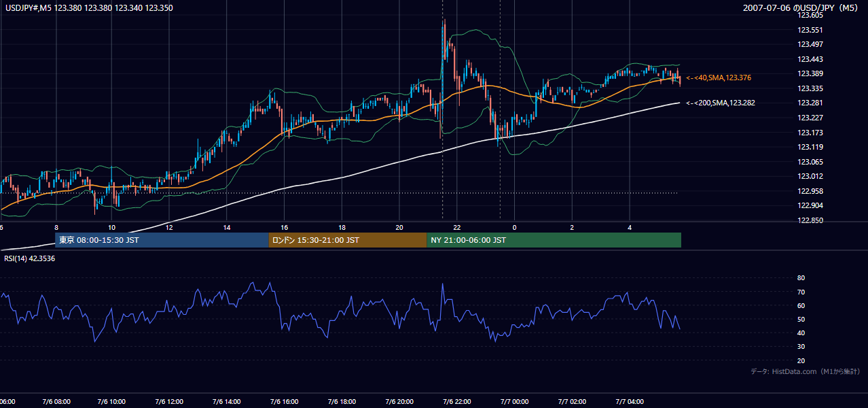Click the 7/6 10:00 time axis label
The image size is (868, 408).
[x=113, y=402]
